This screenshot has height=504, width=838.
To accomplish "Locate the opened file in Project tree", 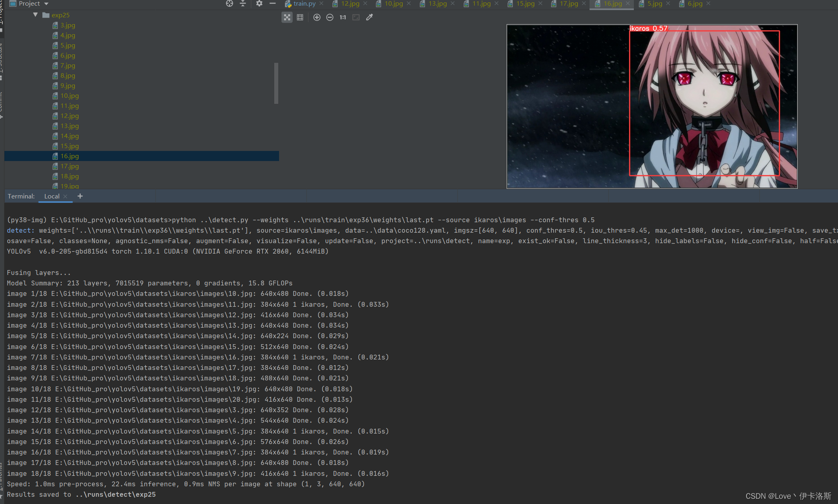I will click(x=230, y=4).
